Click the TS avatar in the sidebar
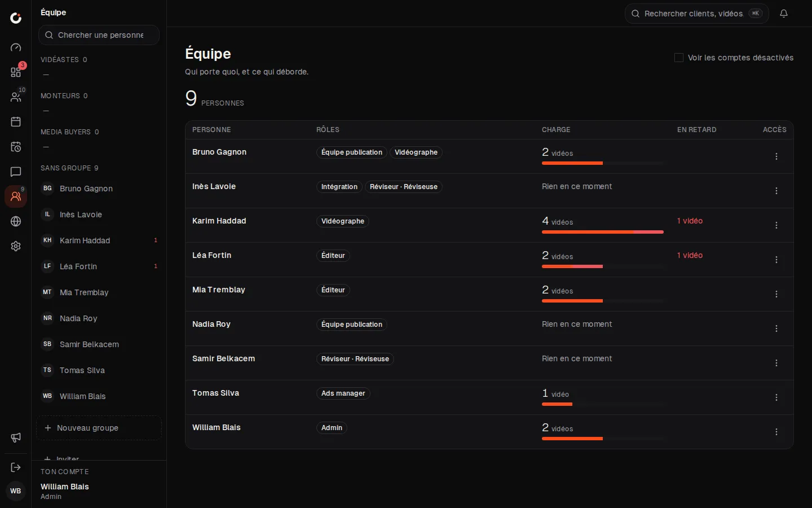This screenshot has width=812, height=508. 47,370
